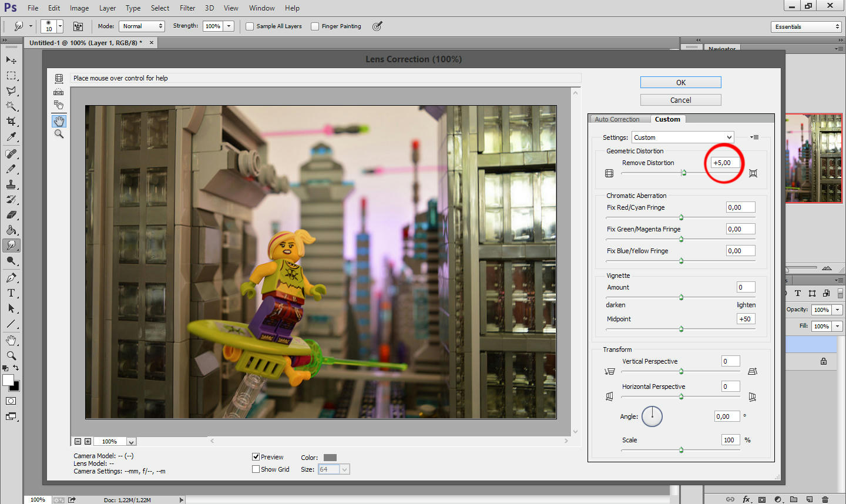Viewport: 846px width, 504px height.
Task: Enable Finger Painting checkbox
Action: point(315,26)
